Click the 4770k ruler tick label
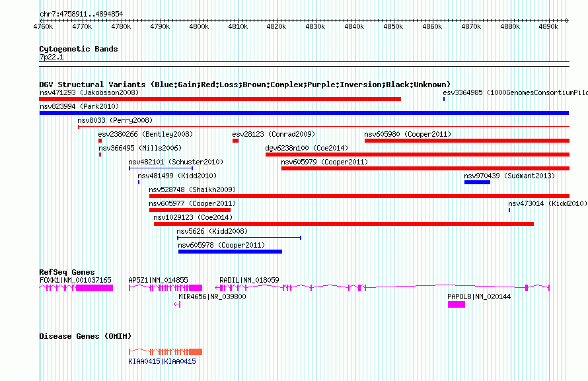 click(82, 27)
